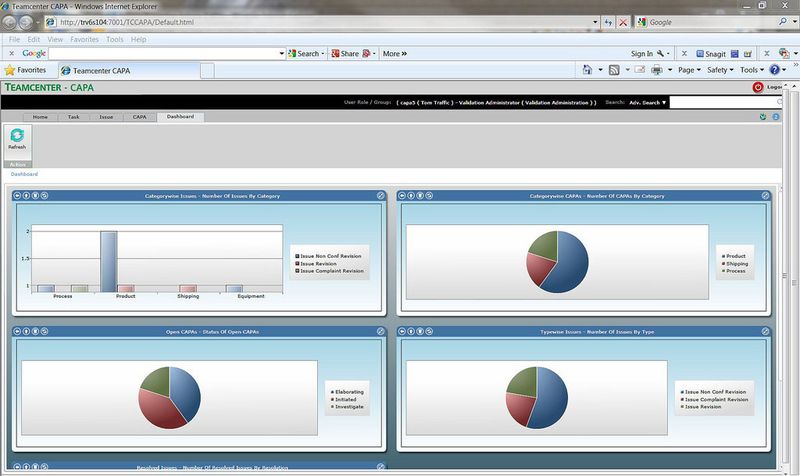800x476 pixels.
Task: Click the green download icon beside the tab row
Action: (763, 117)
